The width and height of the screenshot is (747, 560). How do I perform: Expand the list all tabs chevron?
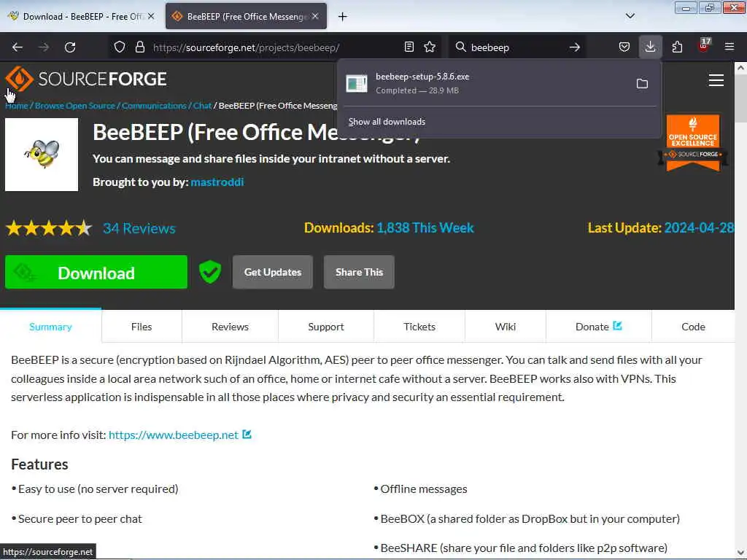(630, 16)
